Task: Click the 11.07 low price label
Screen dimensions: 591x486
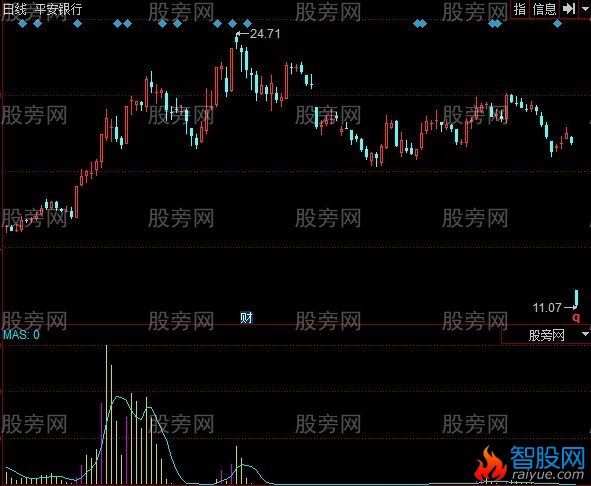Action: click(x=547, y=308)
